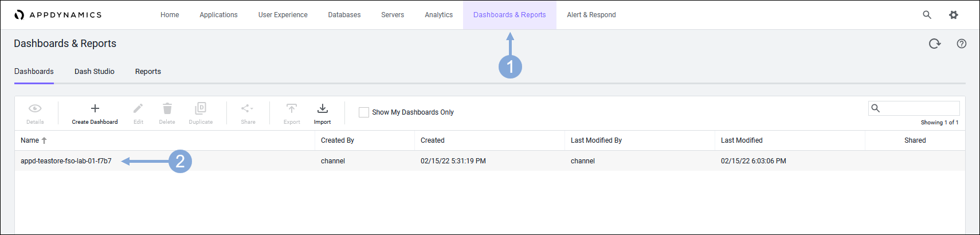The image size is (980, 235).
Task: Enable Show My Dashboards Only checkbox
Action: (364, 112)
